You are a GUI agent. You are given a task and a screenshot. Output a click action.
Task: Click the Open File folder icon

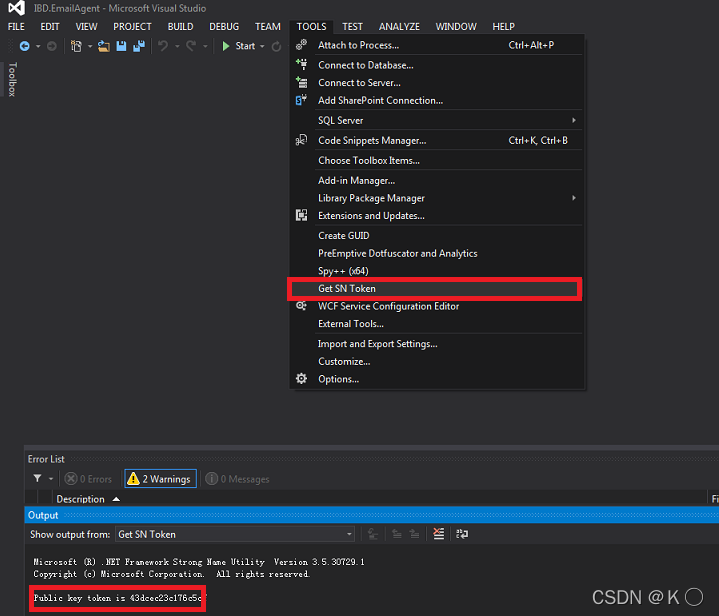pyautogui.click(x=104, y=46)
